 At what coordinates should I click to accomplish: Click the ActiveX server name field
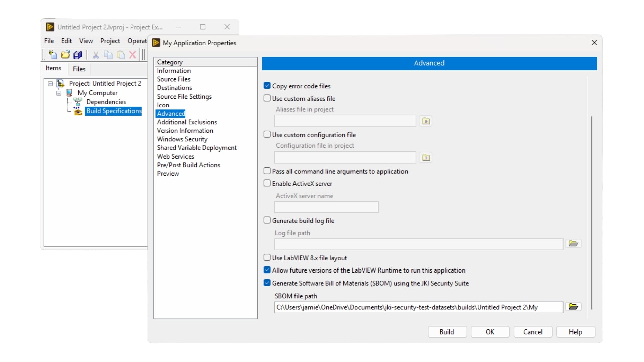click(326, 207)
